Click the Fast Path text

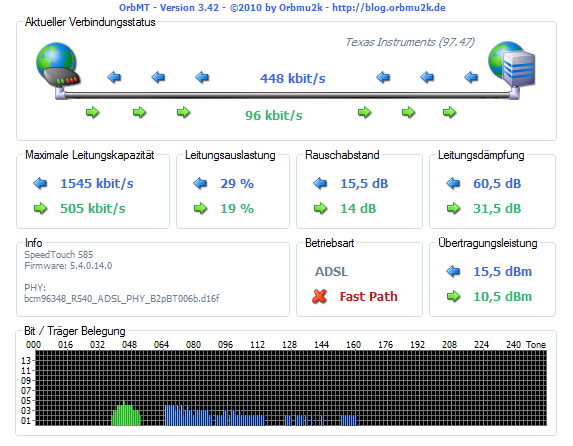[368, 296]
